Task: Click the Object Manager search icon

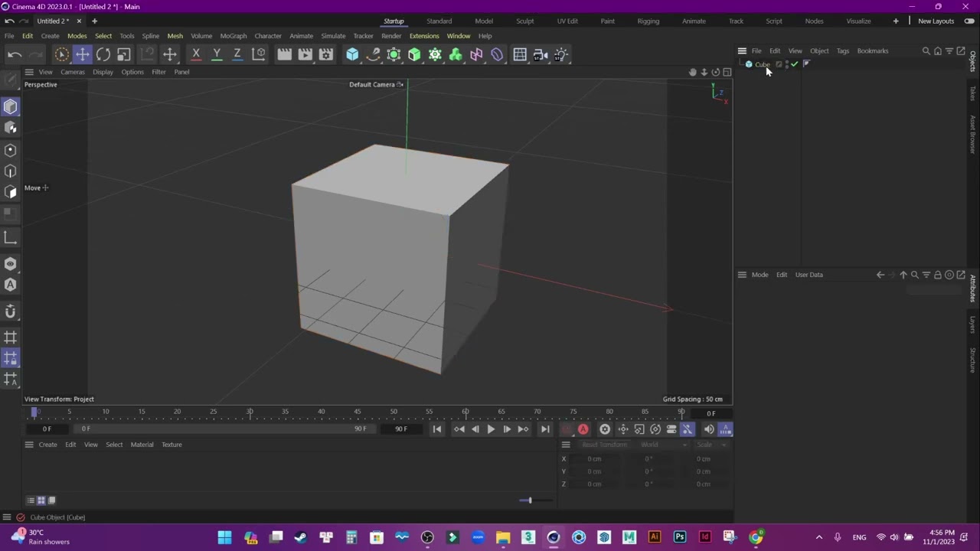Action: tap(926, 51)
